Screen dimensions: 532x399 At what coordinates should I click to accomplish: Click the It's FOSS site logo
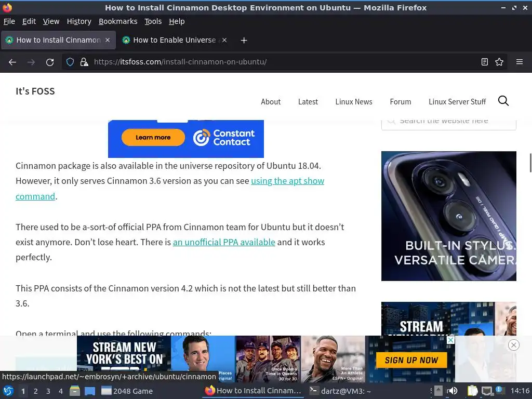[x=35, y=91]
